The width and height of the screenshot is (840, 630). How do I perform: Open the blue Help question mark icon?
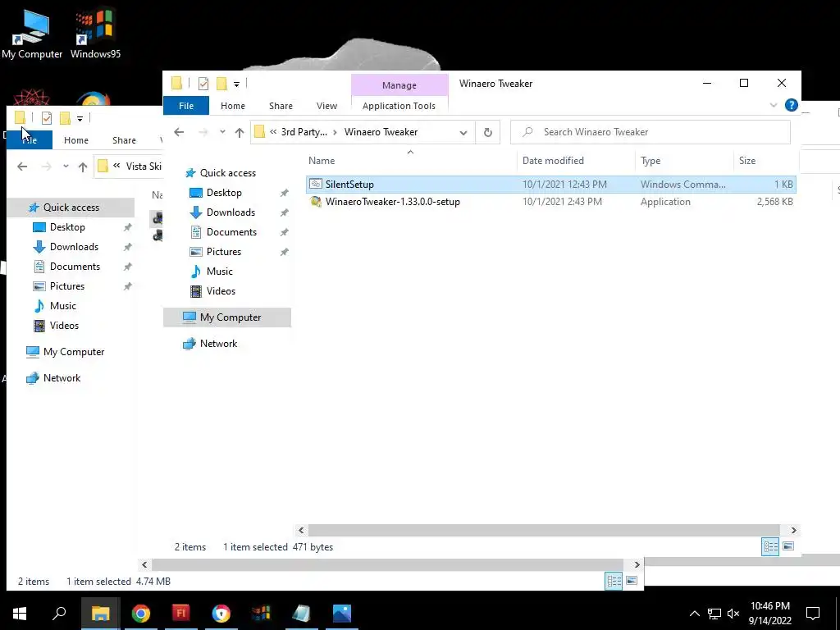point(792,105)
